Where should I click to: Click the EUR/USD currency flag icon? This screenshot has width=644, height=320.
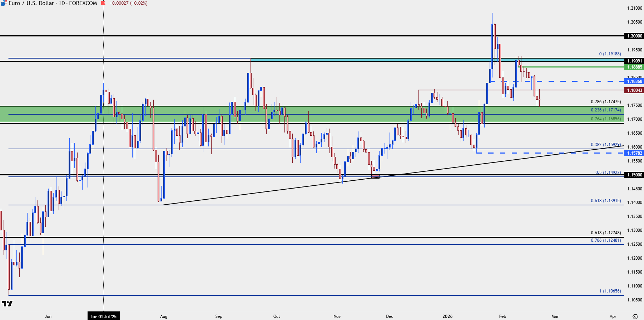[x=4, y=3]
